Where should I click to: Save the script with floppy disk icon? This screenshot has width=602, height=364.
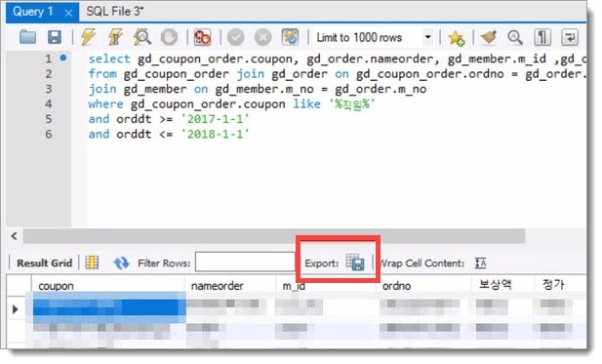(x=54, y=37)
